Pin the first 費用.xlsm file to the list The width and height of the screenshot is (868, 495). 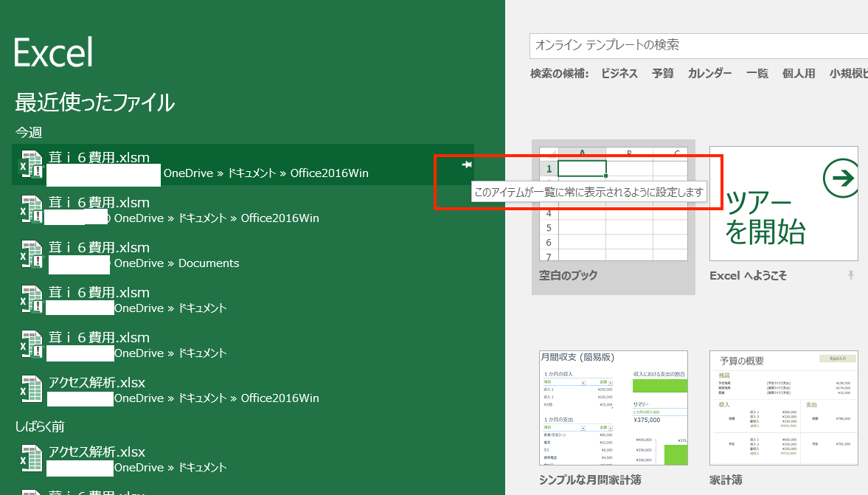(467, 165)
